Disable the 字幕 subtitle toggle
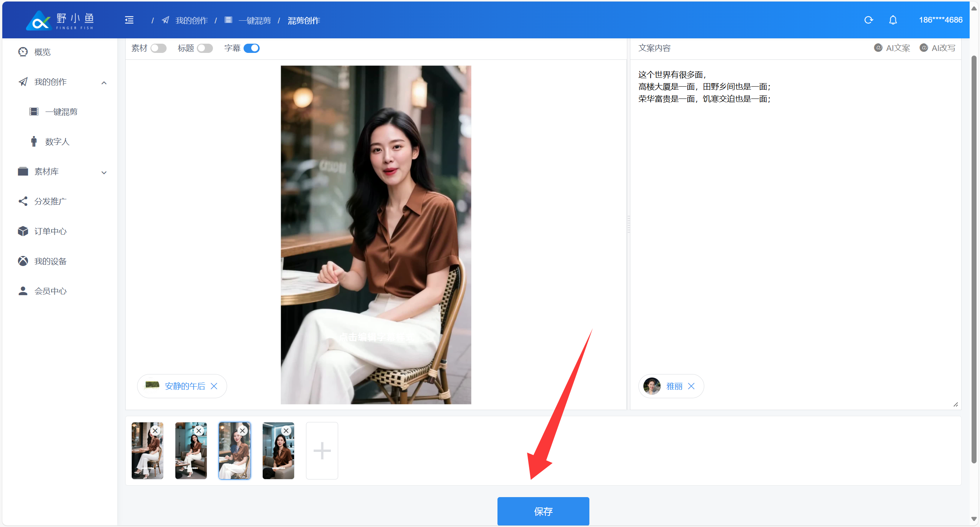Screen dimensions: 980x527 (252, 48)
